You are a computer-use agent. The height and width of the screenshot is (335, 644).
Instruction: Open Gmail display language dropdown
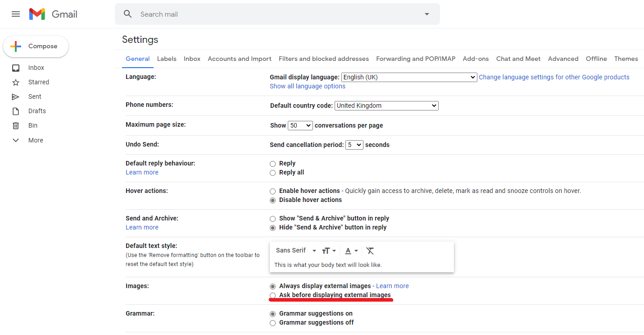click(408, 77)
